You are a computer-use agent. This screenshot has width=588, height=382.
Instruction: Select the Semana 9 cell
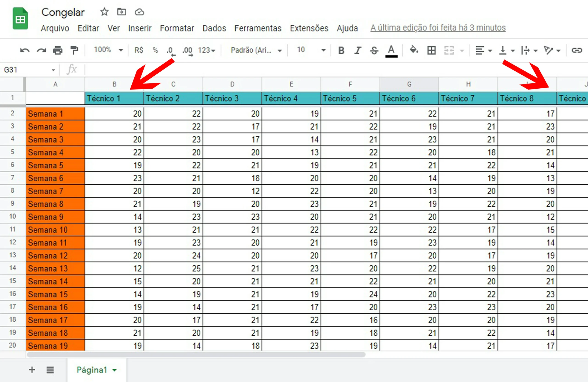pyautogui.click(x=55, y=217)
